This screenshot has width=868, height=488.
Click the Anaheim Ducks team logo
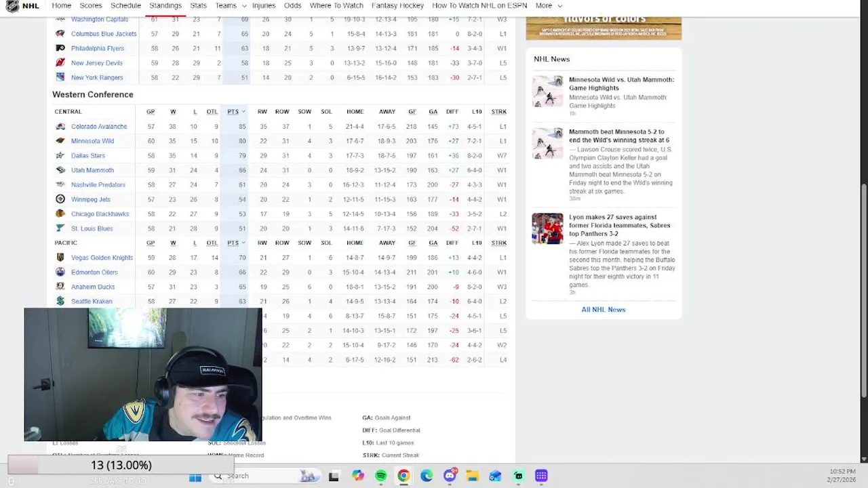click(x=60, y=287)
